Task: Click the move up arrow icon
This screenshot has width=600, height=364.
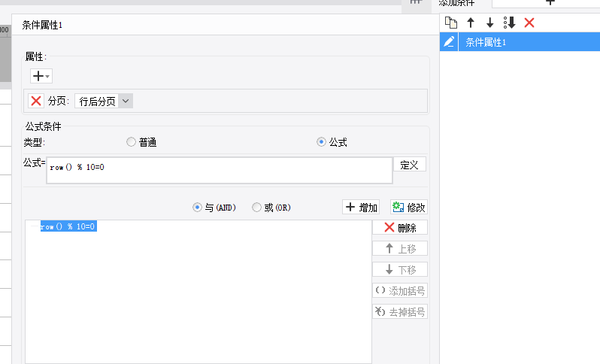Action: click(471, 23)
